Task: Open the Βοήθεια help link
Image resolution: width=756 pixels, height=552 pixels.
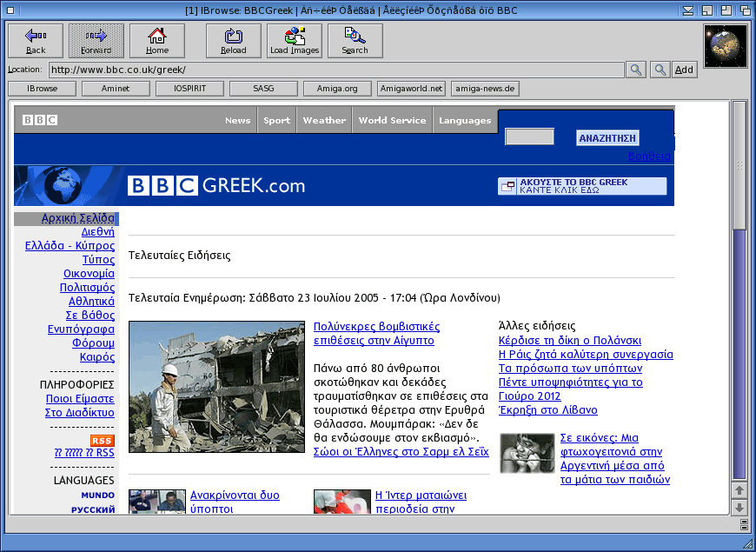Action: [649, 156]
